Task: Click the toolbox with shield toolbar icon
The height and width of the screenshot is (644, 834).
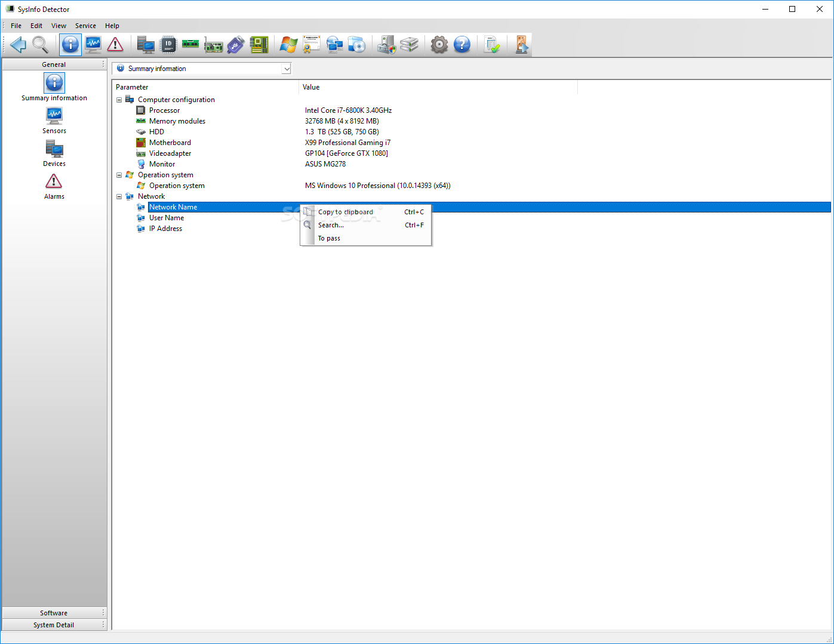Action: coord(386,45)
